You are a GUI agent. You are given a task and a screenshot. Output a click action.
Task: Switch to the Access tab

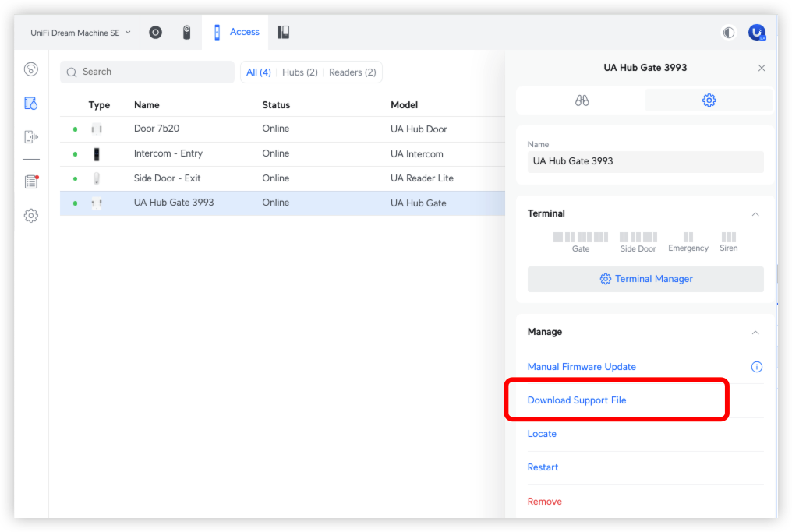(x=236, y=33)
